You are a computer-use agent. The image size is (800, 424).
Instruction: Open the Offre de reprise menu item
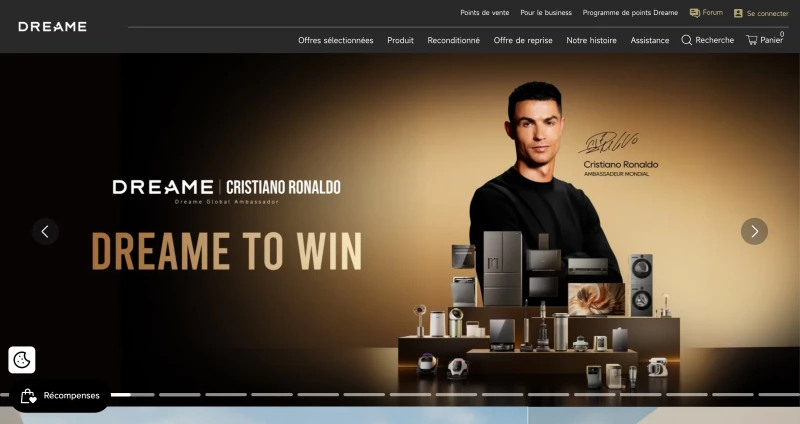pyautogui.click(x=523, y=40)
